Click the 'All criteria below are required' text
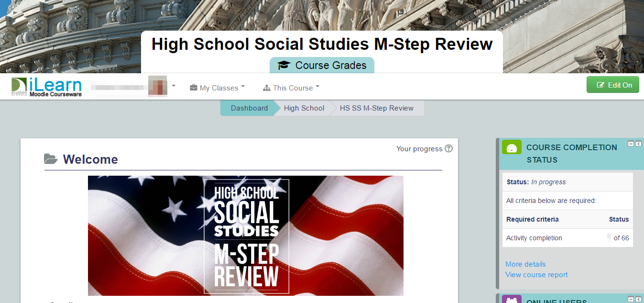644x303 pixels. pos(551,201)
